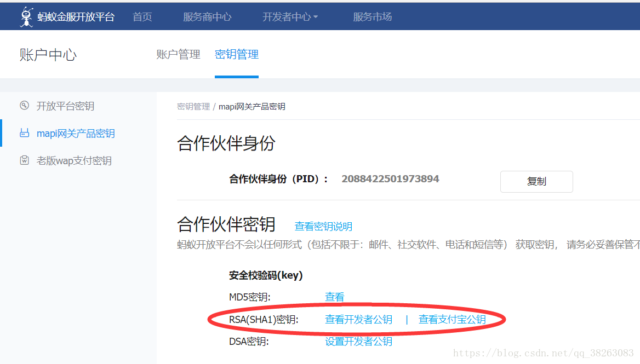Image resolution: width=640 pixels, height=364 pixels.
Task: Switch to the 账户管理 tab
Action: pyautogui.click(x=179, y=54)
